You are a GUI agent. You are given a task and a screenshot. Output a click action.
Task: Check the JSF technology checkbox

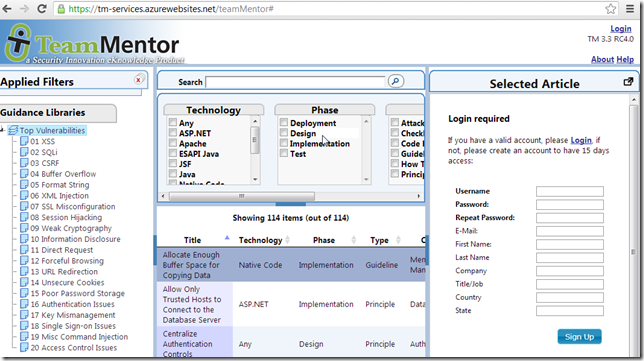click(x=173, y=163)
